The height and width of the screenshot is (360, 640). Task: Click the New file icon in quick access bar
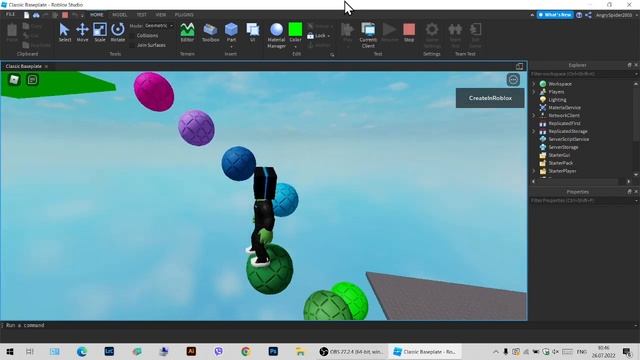(x=27, y=15)
